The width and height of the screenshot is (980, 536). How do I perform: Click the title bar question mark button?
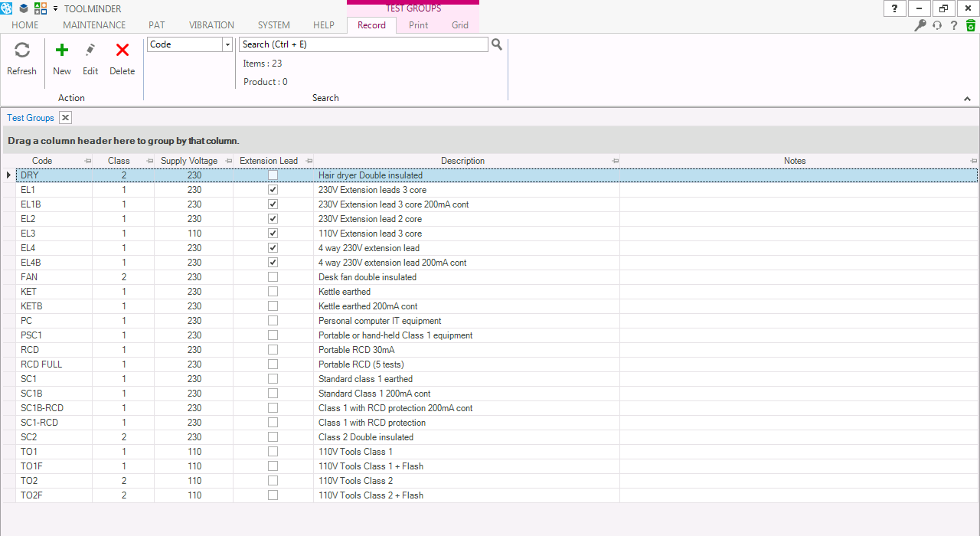tap(895, 8)
